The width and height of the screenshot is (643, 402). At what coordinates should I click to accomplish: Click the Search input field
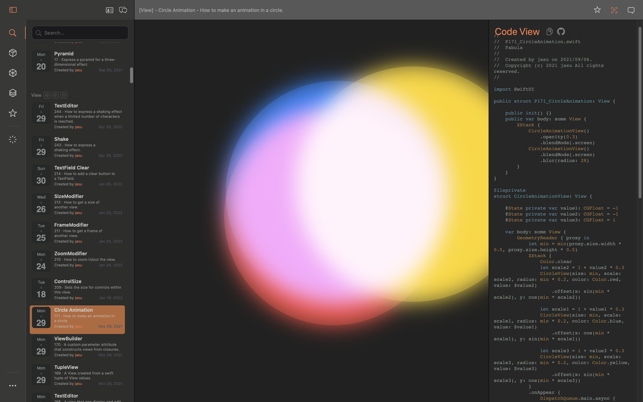[x=80, y=33]
